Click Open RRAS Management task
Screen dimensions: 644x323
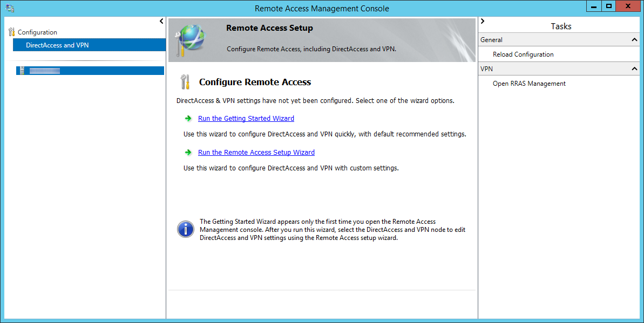click(x=529, y=84)
